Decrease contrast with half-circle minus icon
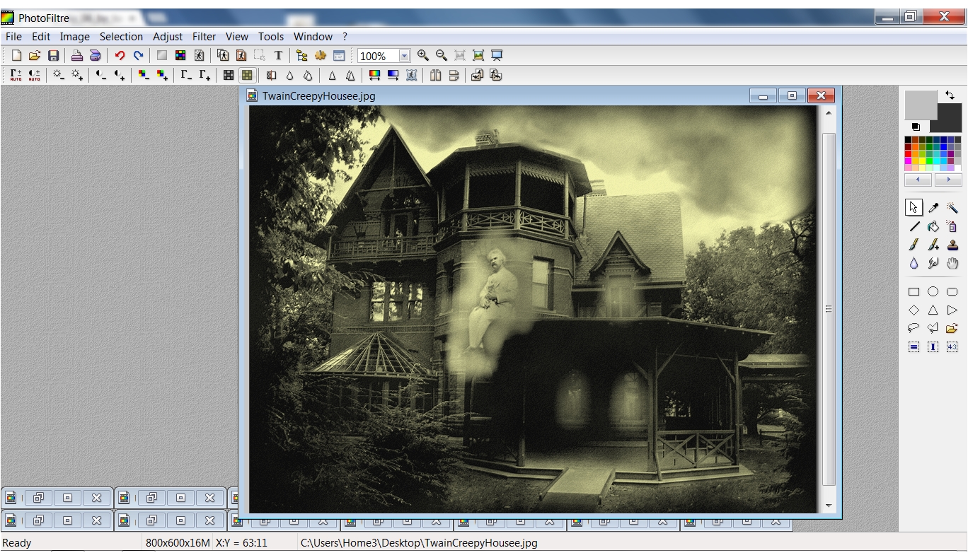968x560 pixels. pos(101,75)
